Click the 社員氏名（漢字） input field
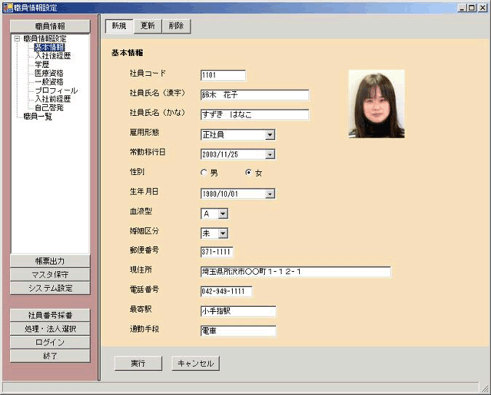491x395 pixels. click(255, 95)
